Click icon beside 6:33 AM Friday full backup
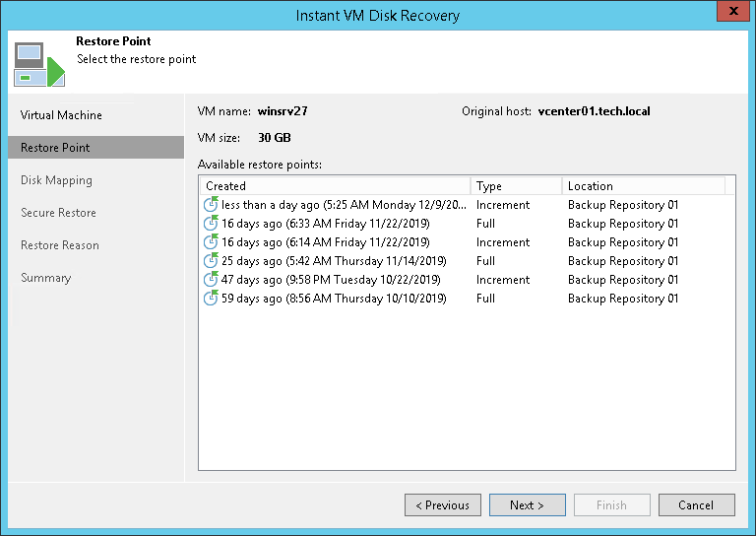This screenshot has height=536, width=756. pyautogui.click(x=211, y=224)
